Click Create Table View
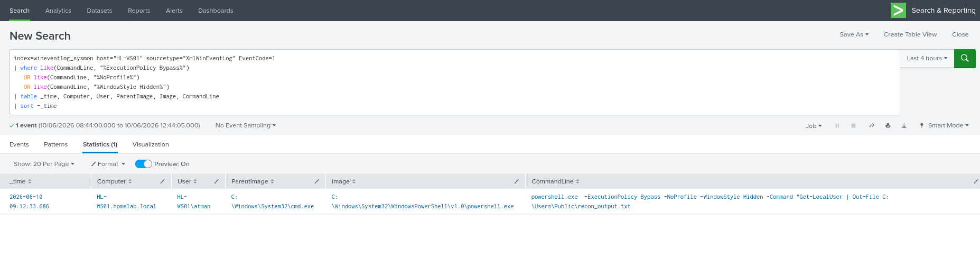Screen dimensions: 980x258 click(910, 34)
